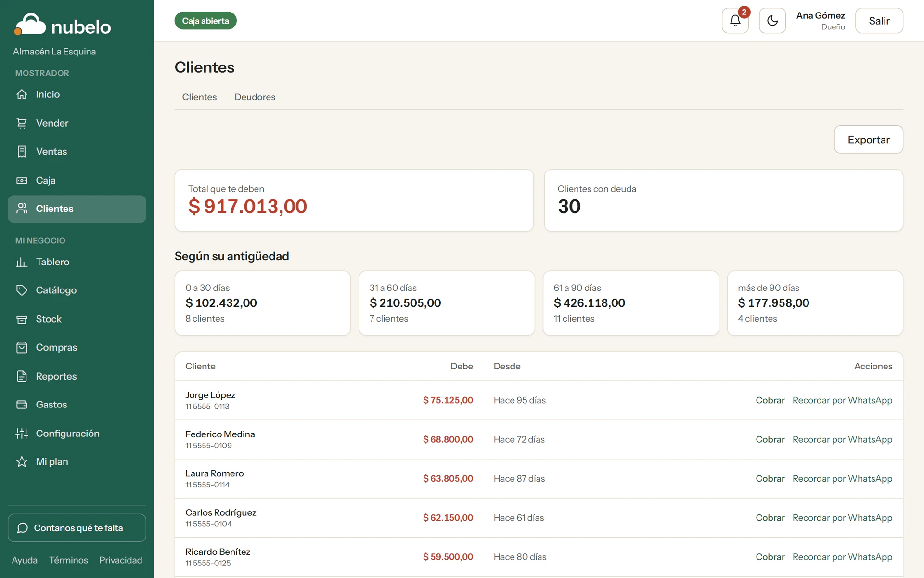The image size is (924, 578).
Task: Open Stock box icon
Action: (x=22, y=319)
